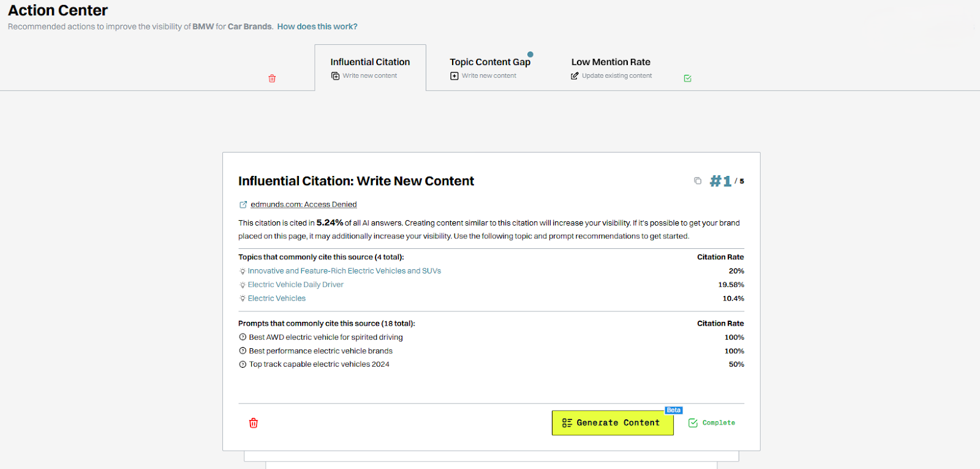
Task: Click the copy icon next to #1
Action: click(x=698, y=180)
